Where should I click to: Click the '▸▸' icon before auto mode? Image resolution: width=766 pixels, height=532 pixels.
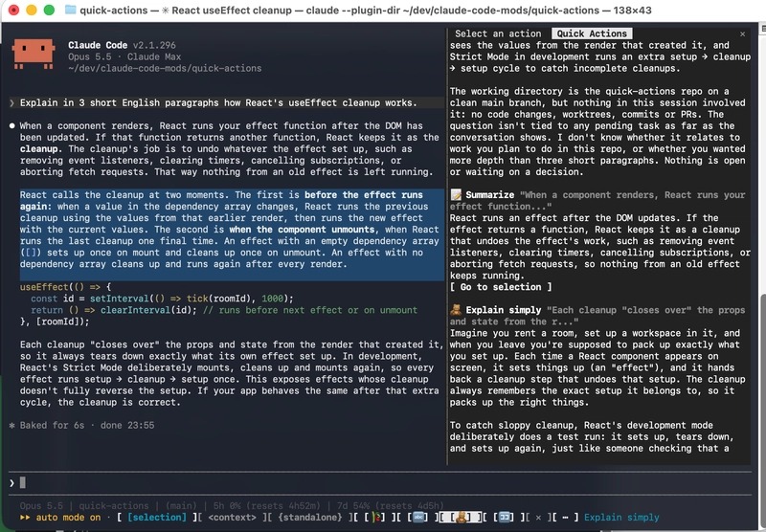pyautogui.click(x=25, y=518)
